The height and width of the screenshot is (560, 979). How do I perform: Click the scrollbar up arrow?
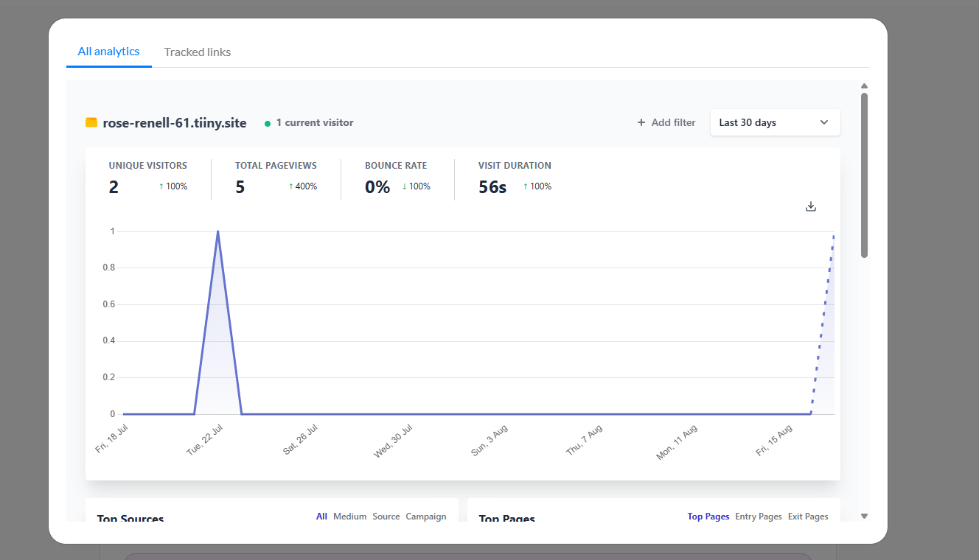point(864,86)
